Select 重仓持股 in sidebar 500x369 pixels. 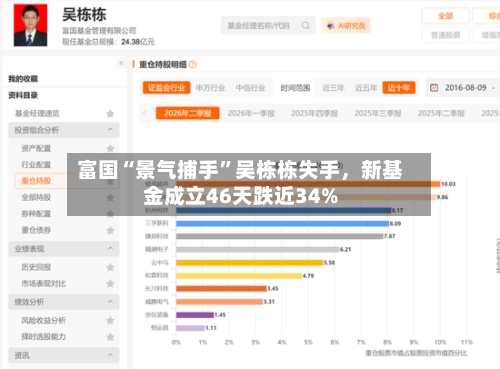coord(36,181)
